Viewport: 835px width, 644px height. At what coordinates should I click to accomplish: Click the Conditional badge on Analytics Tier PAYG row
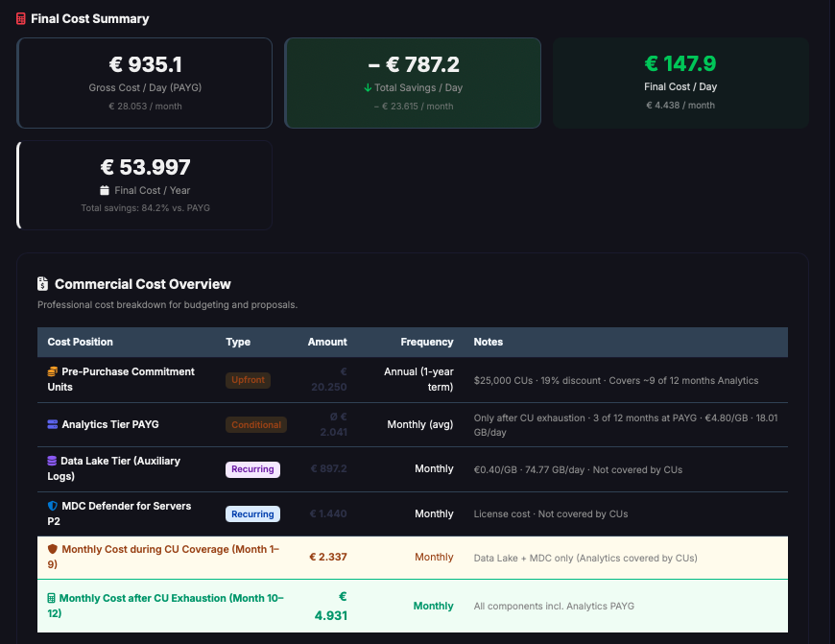pos(256,424)
